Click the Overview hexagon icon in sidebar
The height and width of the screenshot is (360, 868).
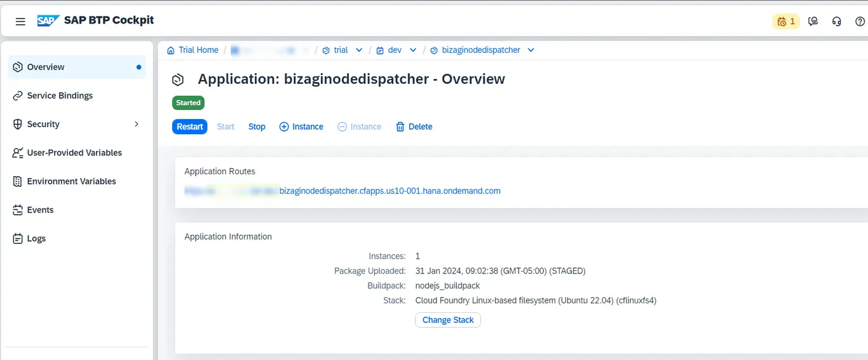pos(18,67)
